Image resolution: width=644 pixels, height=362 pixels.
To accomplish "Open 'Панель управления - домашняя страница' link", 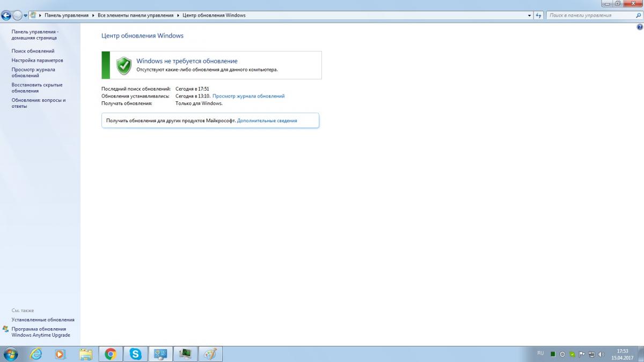I will 35,35.
